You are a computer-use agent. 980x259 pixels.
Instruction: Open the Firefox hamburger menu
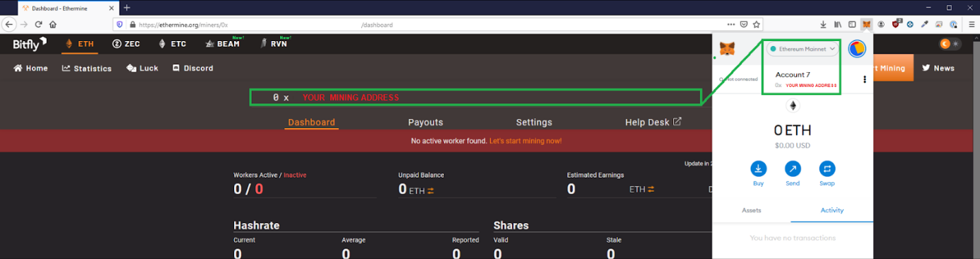click(x=972, y=24)
